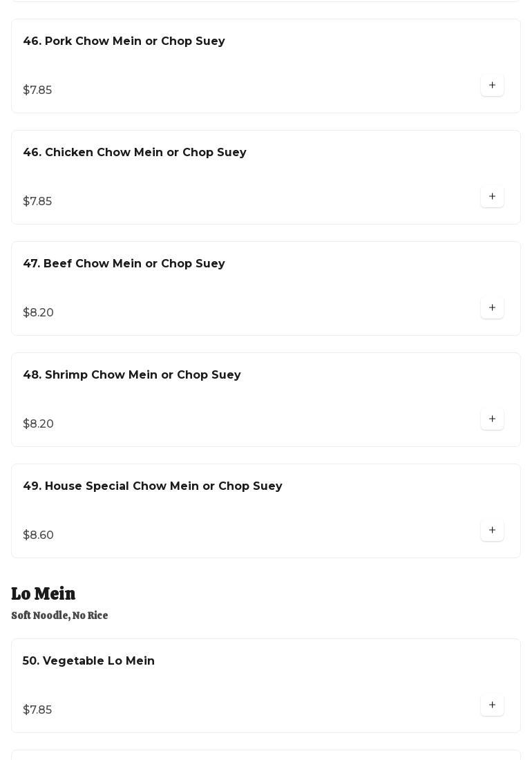Click the $8.60 House Special price
Image resolution: width=532 pixels, height=760 pixels.
click(38, 535)
